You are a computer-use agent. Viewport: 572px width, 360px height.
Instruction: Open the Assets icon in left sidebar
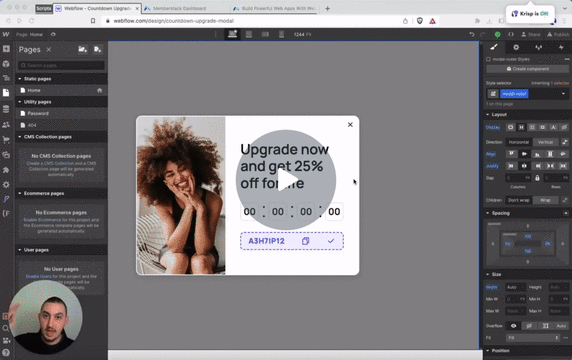(6, 155)
